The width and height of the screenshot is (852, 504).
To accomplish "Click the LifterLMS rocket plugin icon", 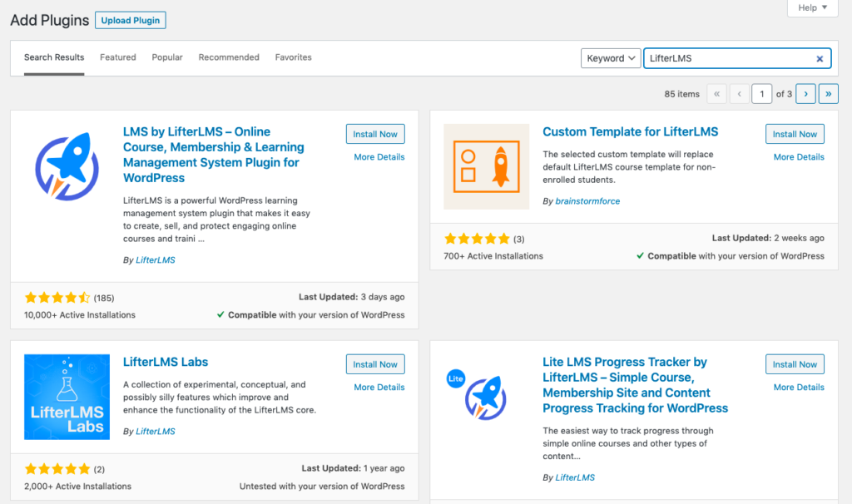I will 67,166.
